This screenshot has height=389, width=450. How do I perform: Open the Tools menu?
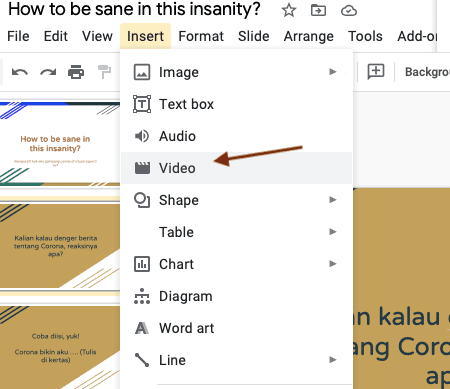pos(365,36)
